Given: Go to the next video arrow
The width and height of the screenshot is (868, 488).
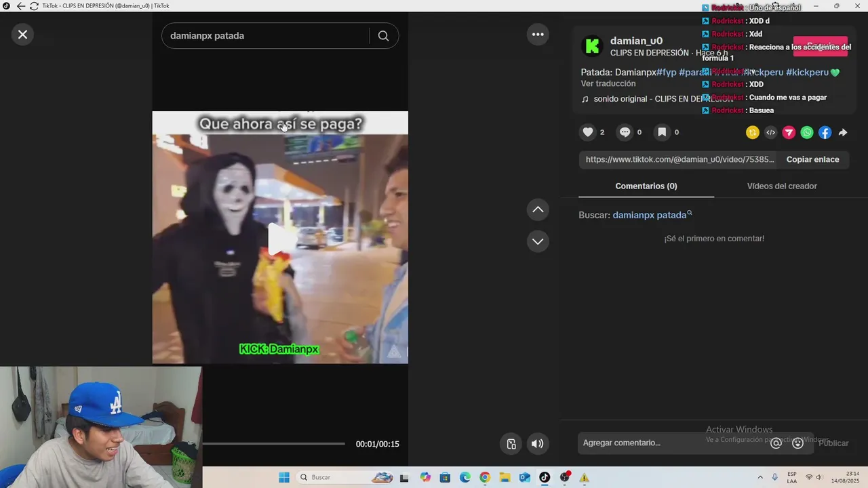Looking at the screenshot, I should 538,241.
